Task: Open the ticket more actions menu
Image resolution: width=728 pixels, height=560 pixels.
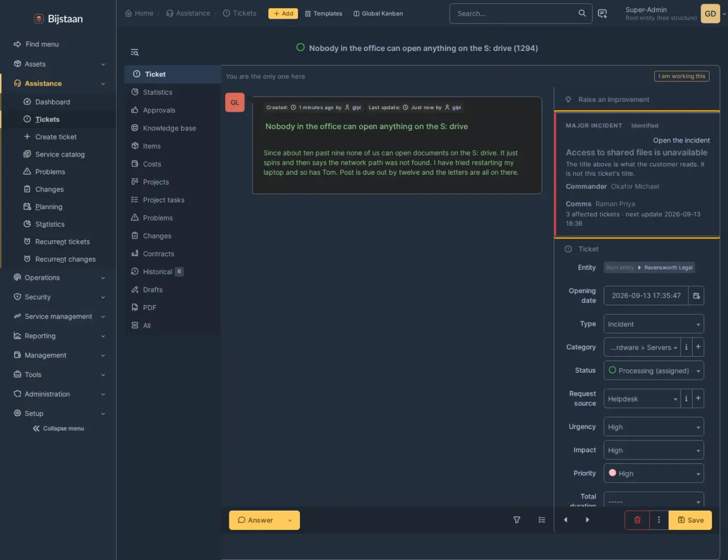Action: pos(659,520)
